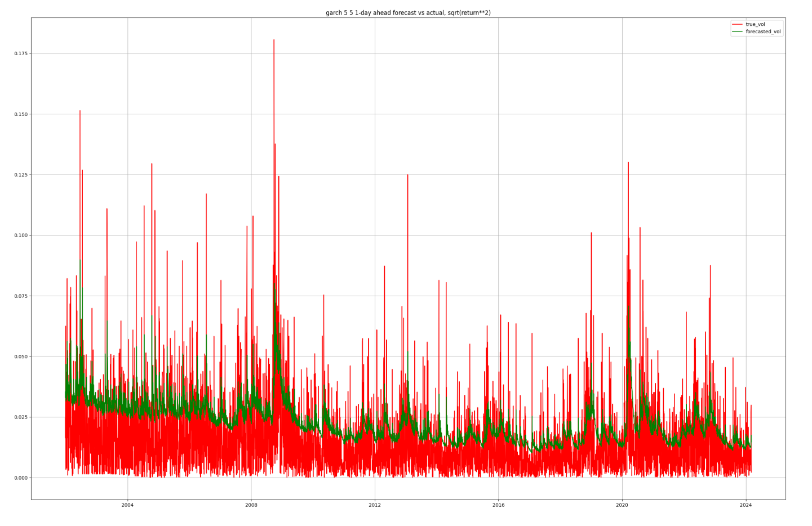Click the 2020 volatility spike peak
The width and height of the screenshot is (812, 526).
pos(628,163)
